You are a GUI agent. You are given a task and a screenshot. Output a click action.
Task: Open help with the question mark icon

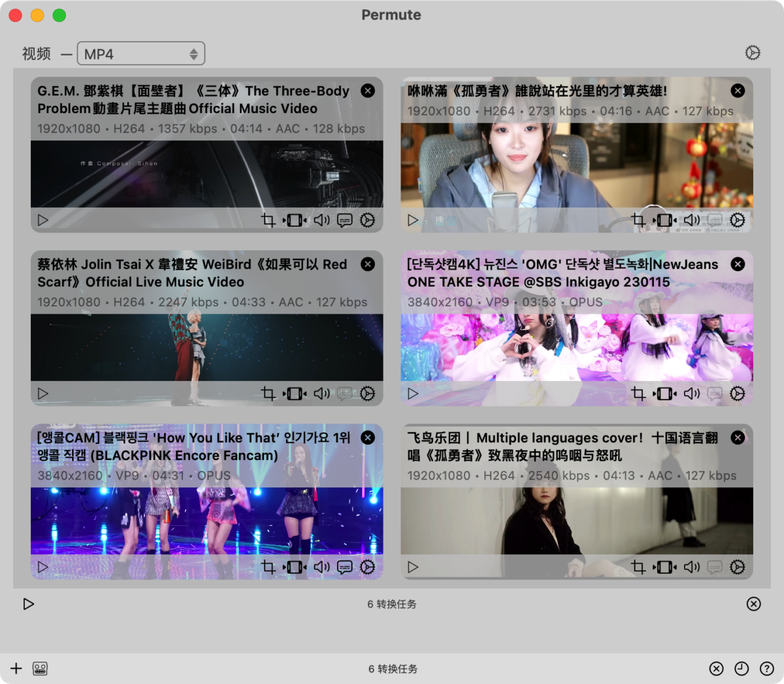point(767,668)
